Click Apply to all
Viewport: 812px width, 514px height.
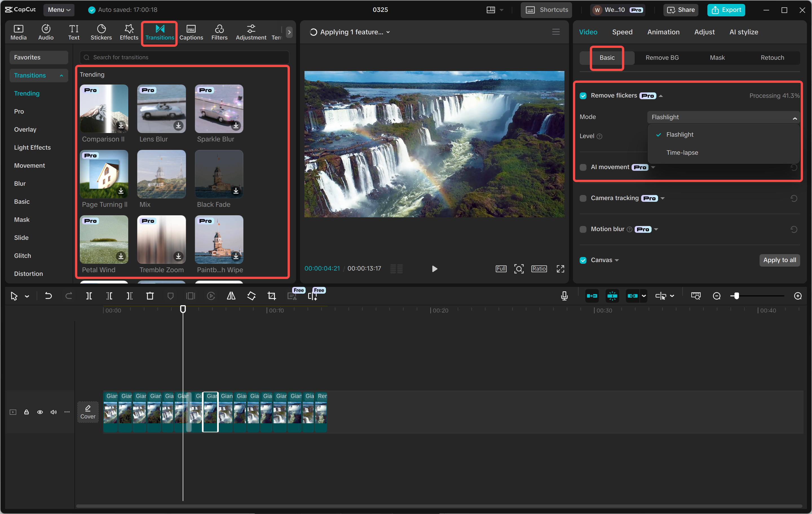point(779,260)
